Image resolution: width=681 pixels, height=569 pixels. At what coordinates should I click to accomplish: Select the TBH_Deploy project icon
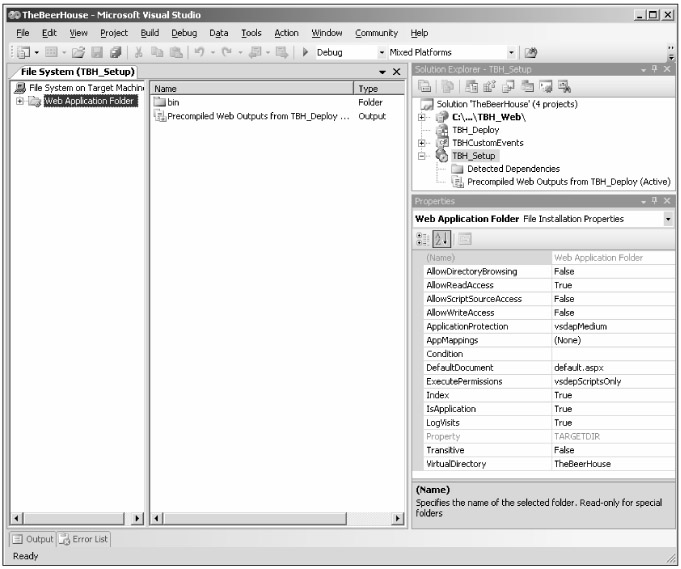point(443,130)
